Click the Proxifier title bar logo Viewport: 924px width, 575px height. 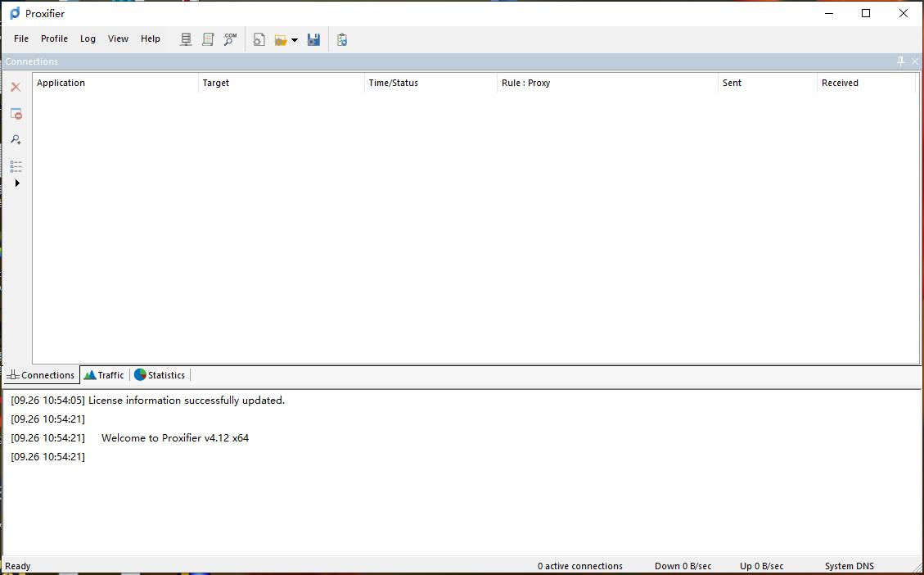click(15, 13)
